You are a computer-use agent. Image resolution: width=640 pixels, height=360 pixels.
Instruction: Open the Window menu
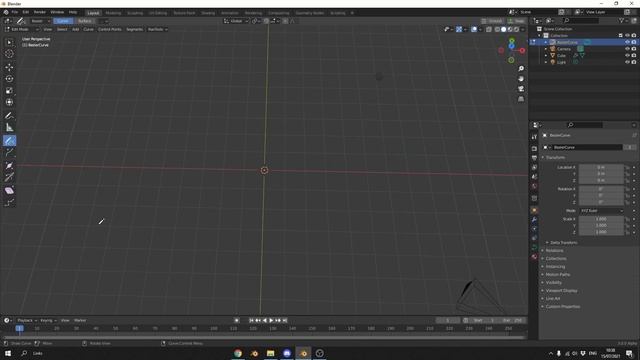point(57,13)
